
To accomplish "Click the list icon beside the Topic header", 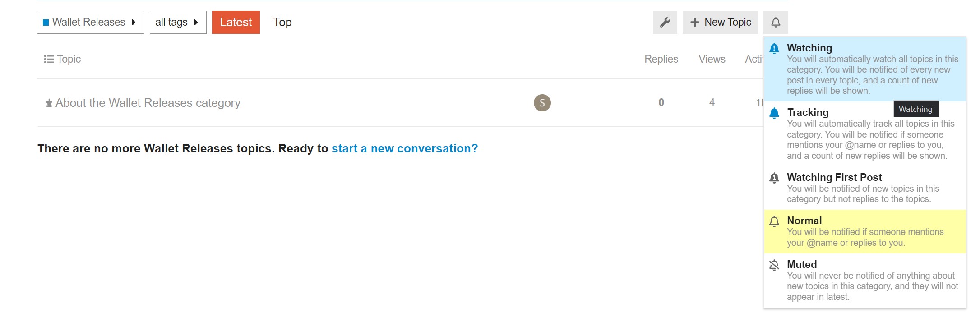I will coord(49,59).
